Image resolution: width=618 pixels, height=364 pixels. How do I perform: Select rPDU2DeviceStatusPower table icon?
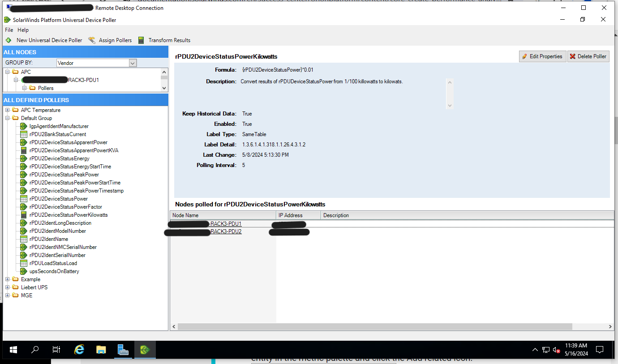pyautogui.click(x=24, y=199)
